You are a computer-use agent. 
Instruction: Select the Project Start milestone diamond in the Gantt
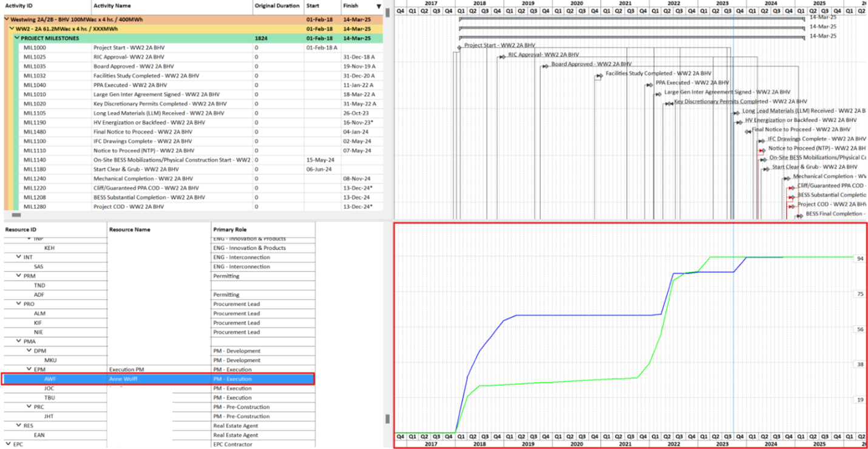click(x=459, y=47)
